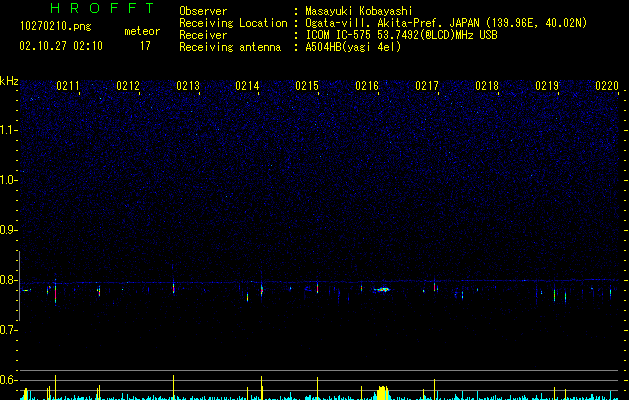The height and width of the screenshot is (400, 629).
Task: Click the 0.8 kHz axis label
Action: coord(9,280)
